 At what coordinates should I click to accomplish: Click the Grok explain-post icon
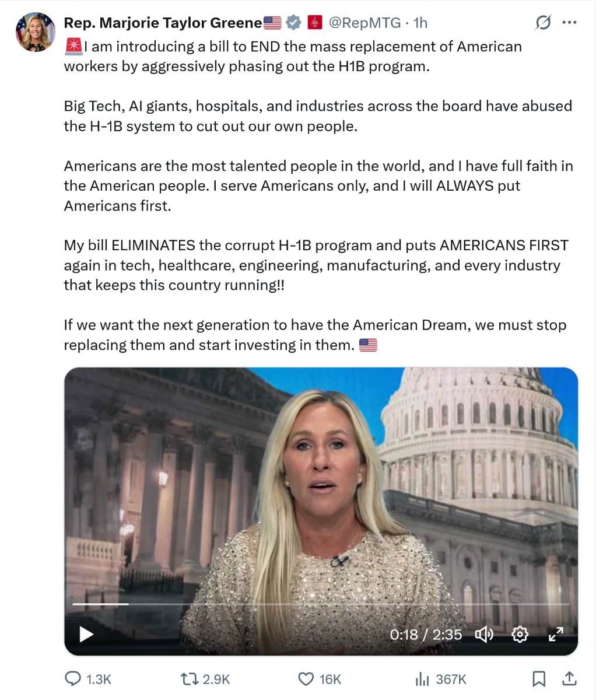(543, 23)
